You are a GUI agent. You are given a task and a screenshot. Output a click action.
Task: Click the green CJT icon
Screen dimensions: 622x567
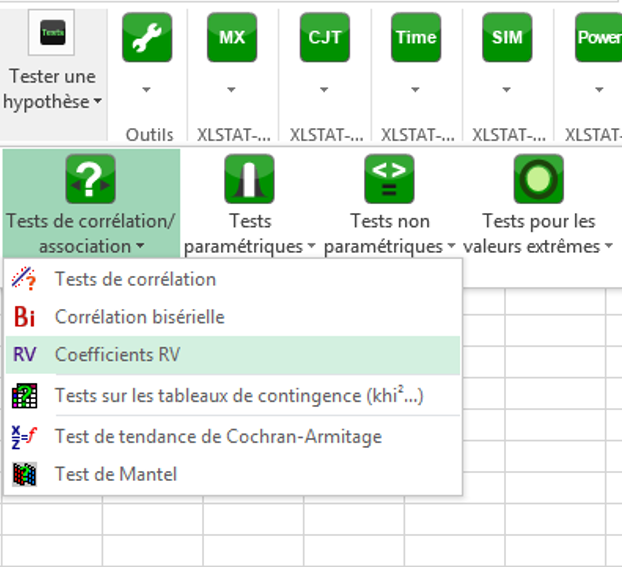point(325,37)
